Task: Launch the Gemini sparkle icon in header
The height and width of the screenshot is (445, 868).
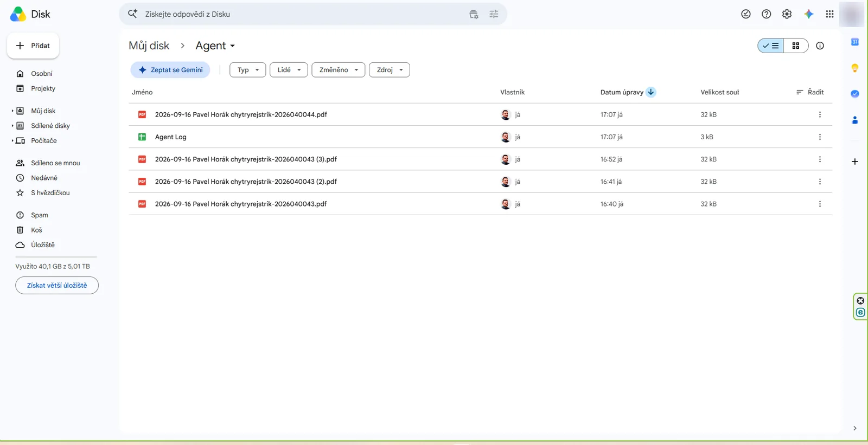Action: 808,14
